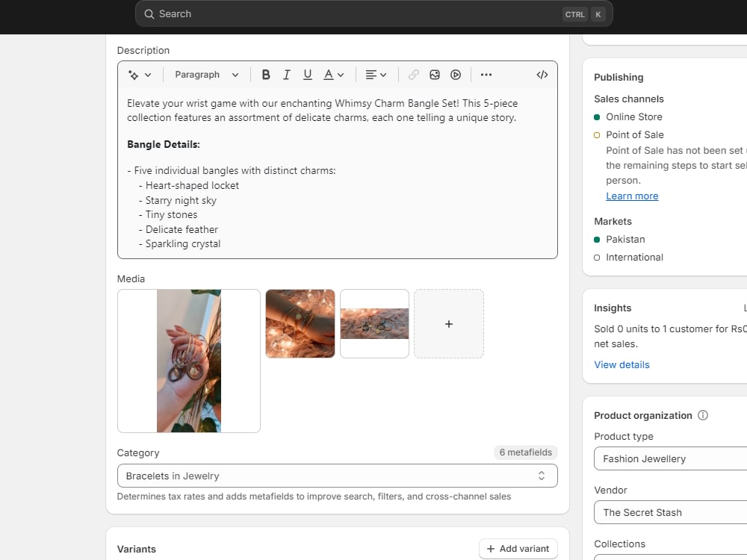The width and height of the screenshot is (747, 560).
Task: Open the more formatting options ellipsis
Action: point(486,75)
